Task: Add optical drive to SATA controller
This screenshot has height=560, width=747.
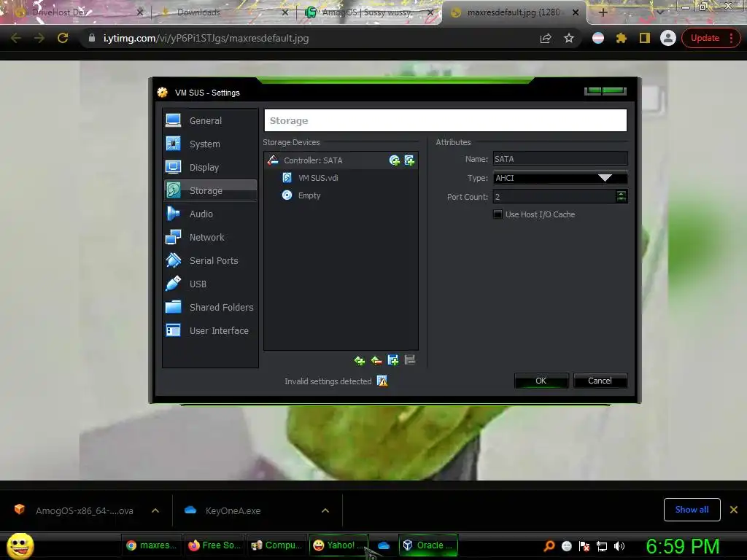Action: pyautogui.click(x=395, y=160)
